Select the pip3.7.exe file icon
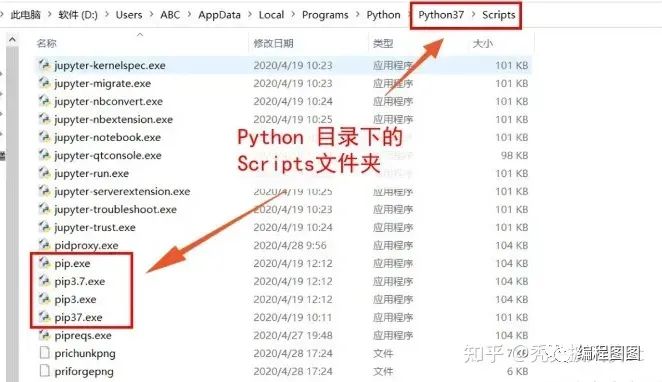 (x=44, y=281)
